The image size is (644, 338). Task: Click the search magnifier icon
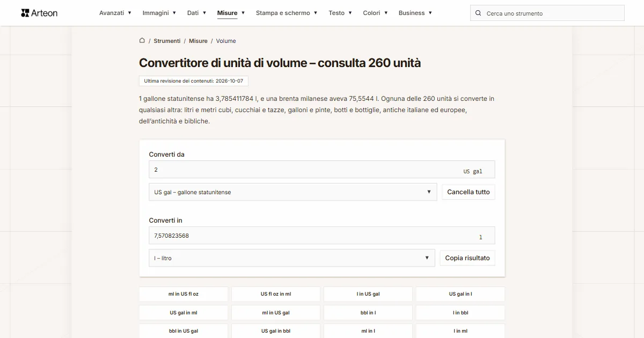[x=479, y=13]
